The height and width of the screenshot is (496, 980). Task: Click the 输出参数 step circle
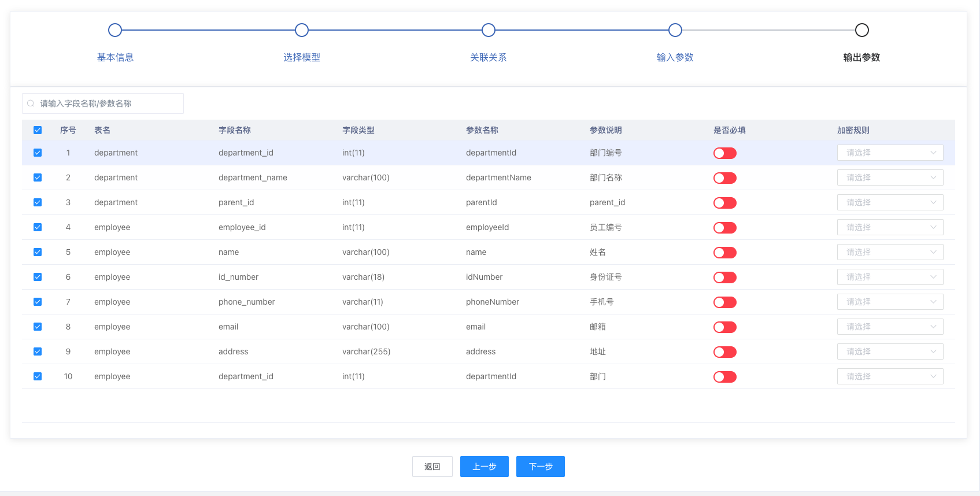pyautogui.click(x=861, y=30)
